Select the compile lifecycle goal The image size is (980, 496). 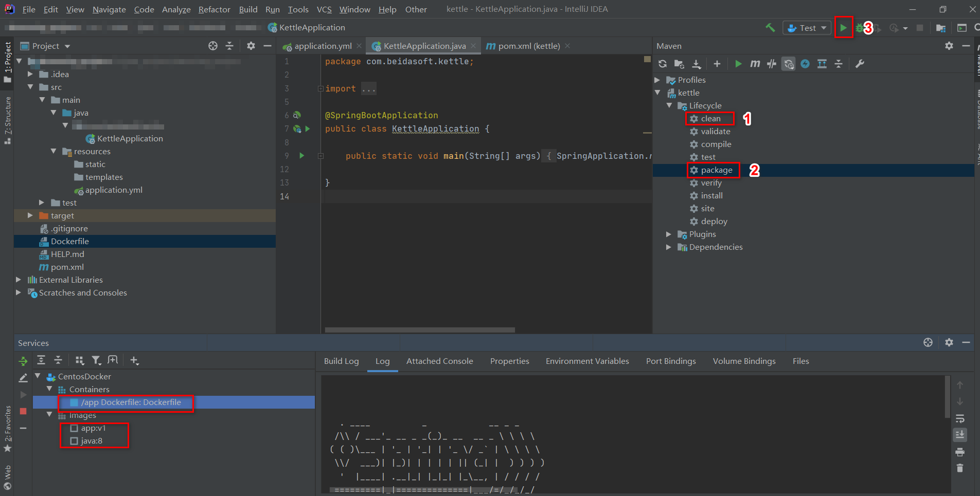[x=716, y=144]
